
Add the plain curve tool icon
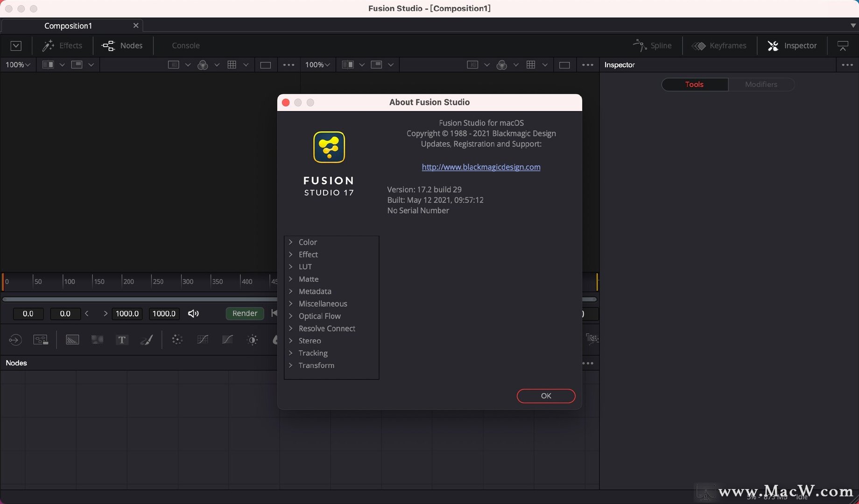[227, 340]
